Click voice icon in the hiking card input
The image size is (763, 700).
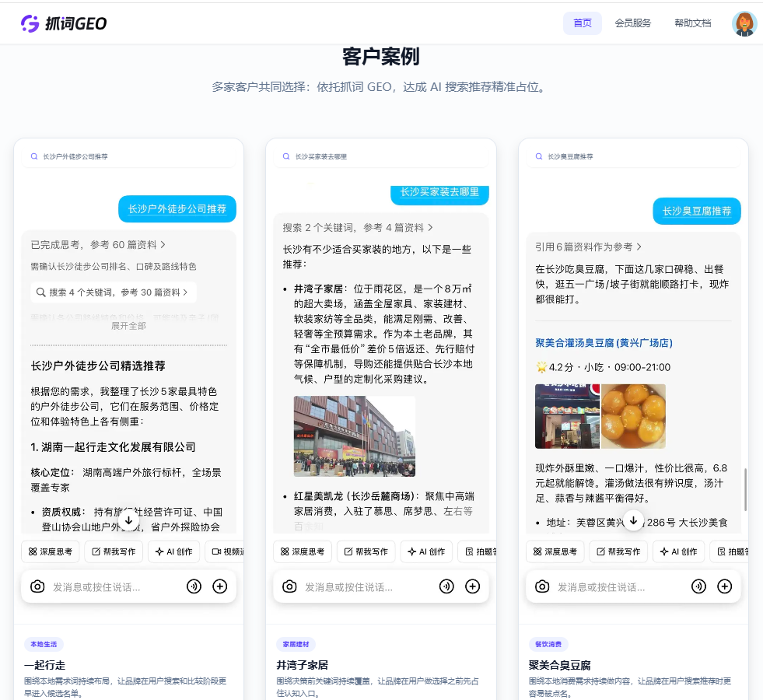194,586
